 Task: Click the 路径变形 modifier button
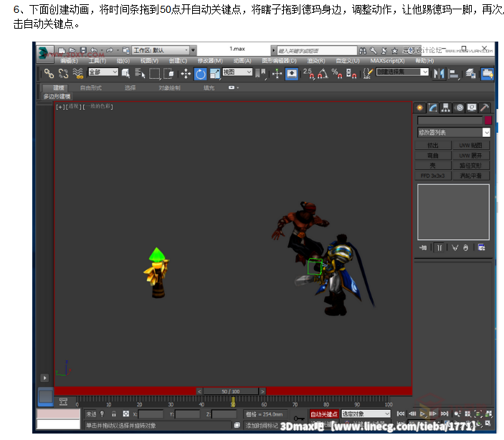click(x=471, y=166)
